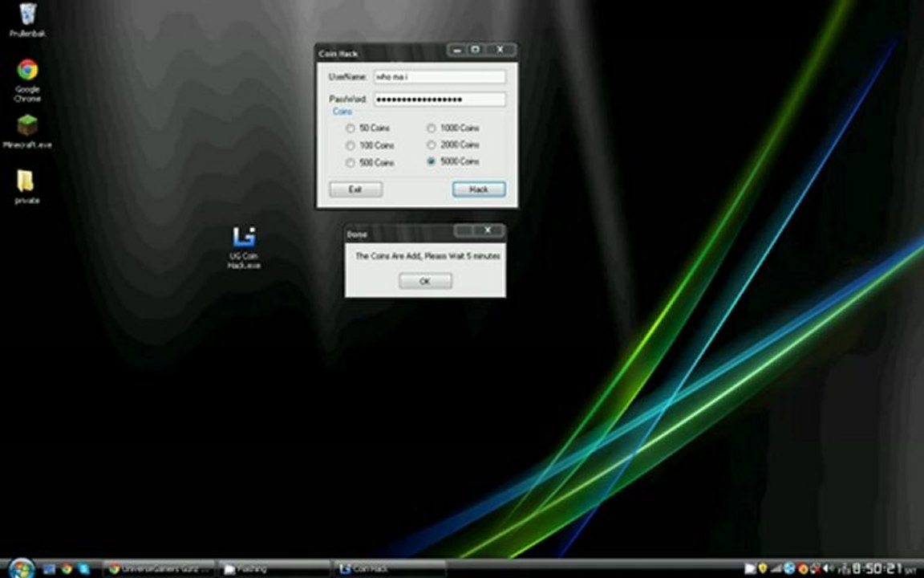Select the 2000 Coins option
The width and height of the screenshot is (924, 578).
(x=431, y=144)
